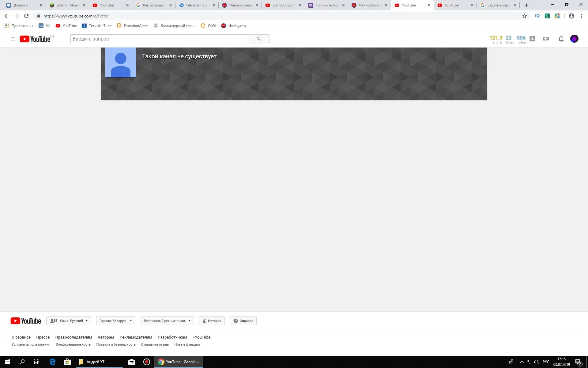The width and height of the screenshot is (588, 368).
Task: Focus the Введите запрос search field
Action: point(160,39)
